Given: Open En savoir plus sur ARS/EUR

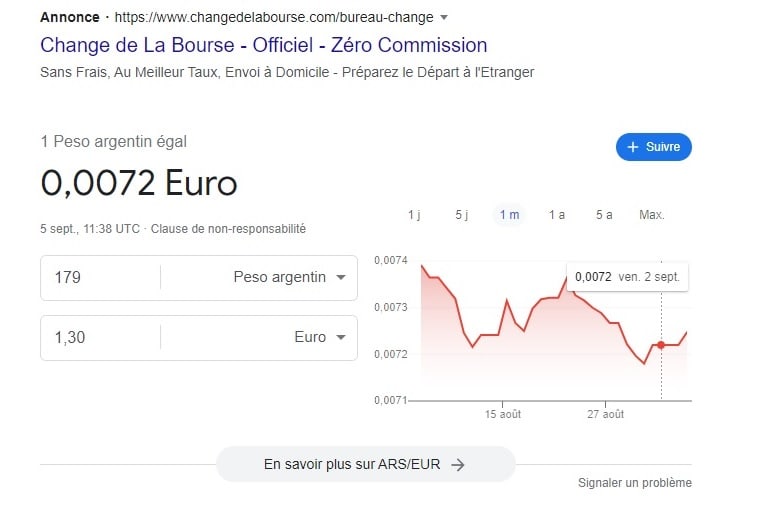Looking at the screenshot, I should point(365,464).
